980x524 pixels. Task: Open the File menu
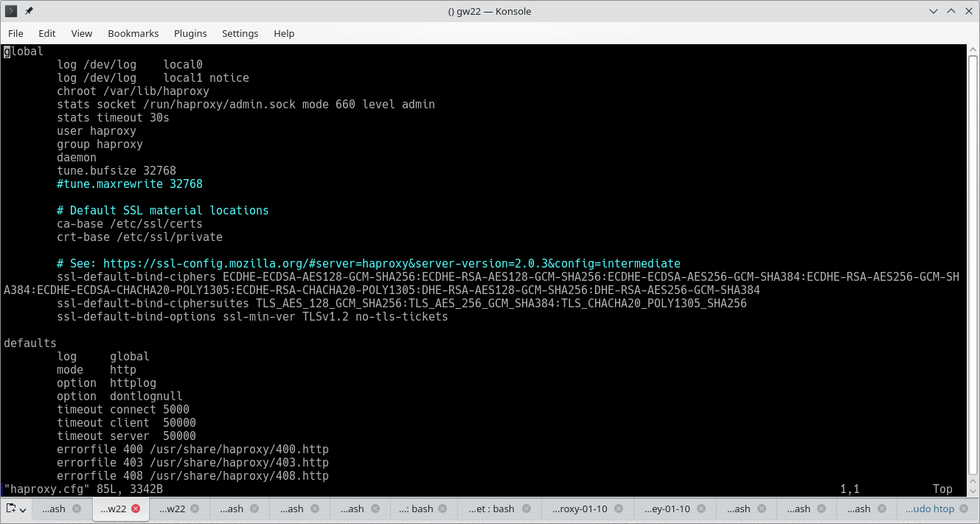tap(15, 33)
